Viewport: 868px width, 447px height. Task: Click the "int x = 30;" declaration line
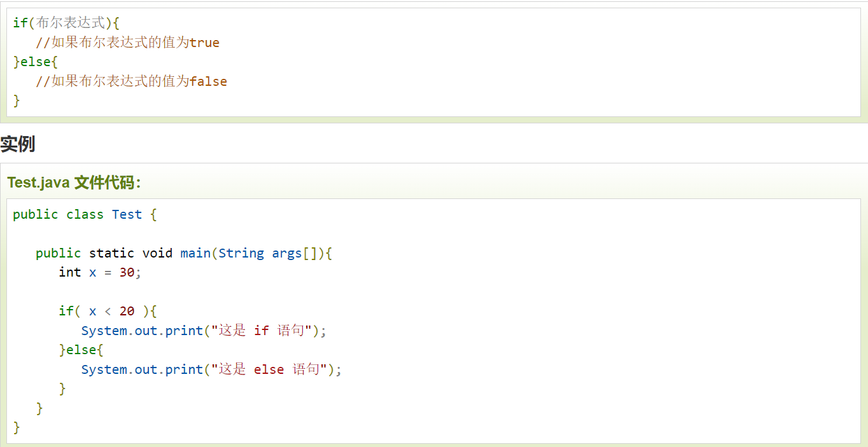click(x=100, y=272)
